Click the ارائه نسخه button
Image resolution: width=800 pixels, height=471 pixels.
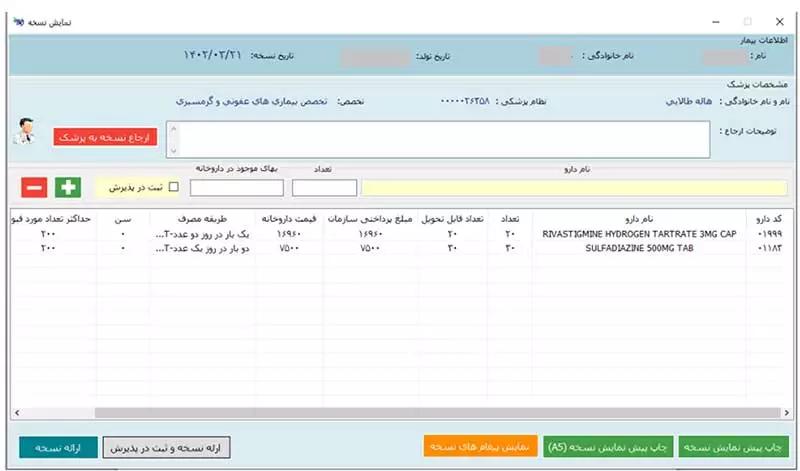click(58, 448)
